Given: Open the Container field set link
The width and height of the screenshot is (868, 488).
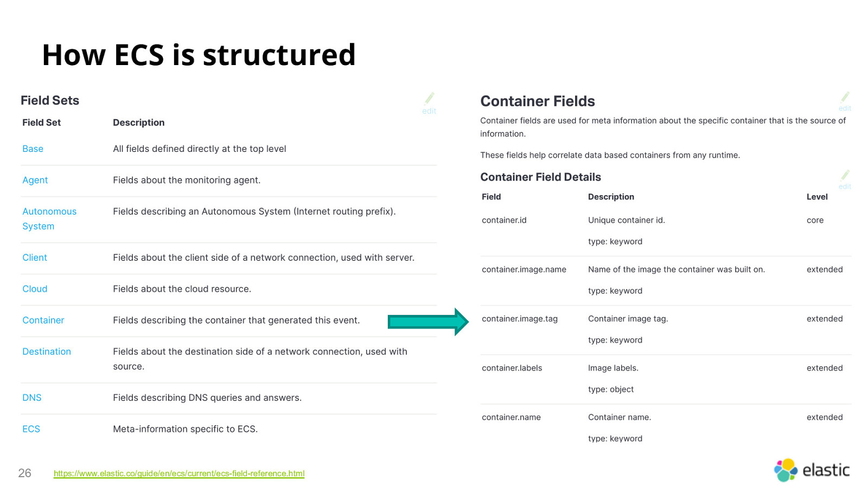Looking at the screenshot, I should (43, 320).
